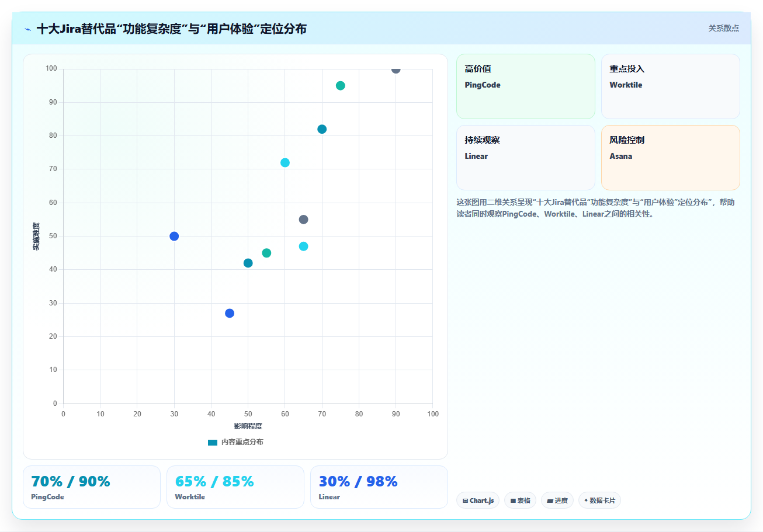This screenshot has width=763, height=532.
Task: Click the PingCode name under 高价值
Action: tap(483, 85)
